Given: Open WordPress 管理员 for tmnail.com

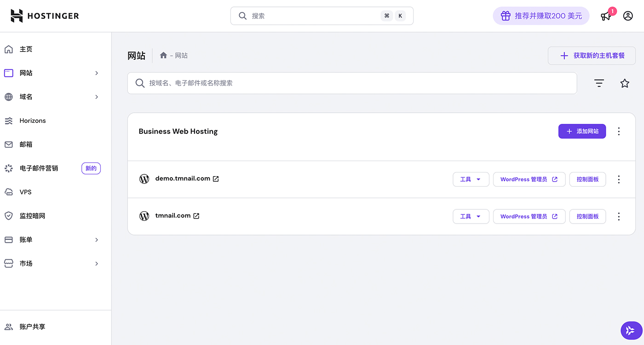Looking at the screenshot, I should [529, 216].
